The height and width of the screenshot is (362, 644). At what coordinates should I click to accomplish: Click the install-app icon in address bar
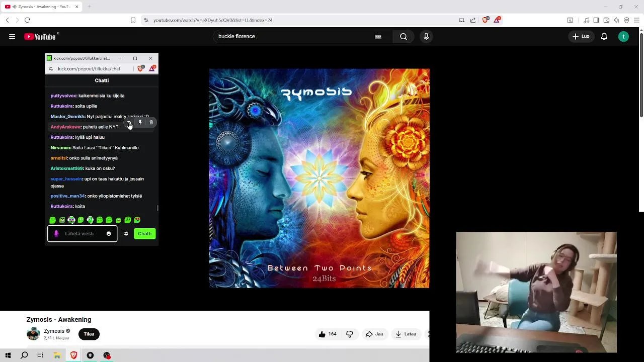click(x=461, y=20)
